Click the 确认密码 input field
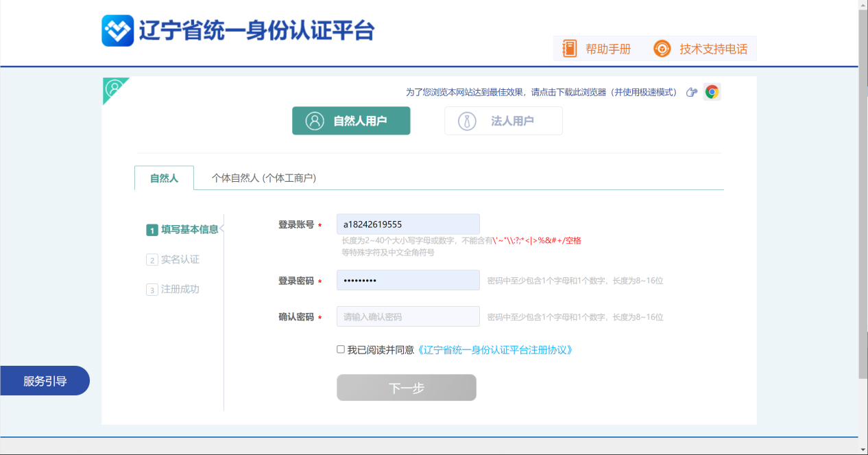 (x=408, y=316)
